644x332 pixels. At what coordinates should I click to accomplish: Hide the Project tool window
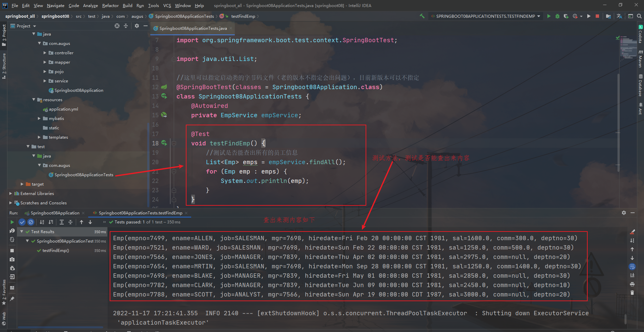146,26
